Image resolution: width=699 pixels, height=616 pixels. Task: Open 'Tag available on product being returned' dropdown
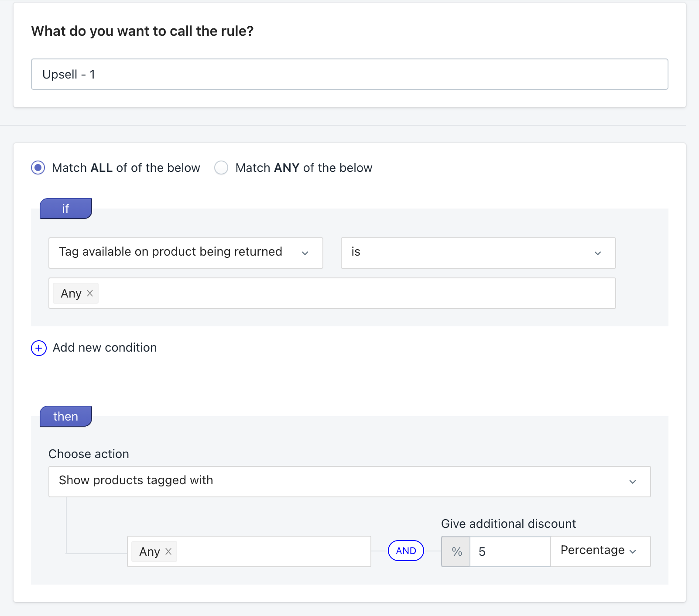click(x=185, y=253)
